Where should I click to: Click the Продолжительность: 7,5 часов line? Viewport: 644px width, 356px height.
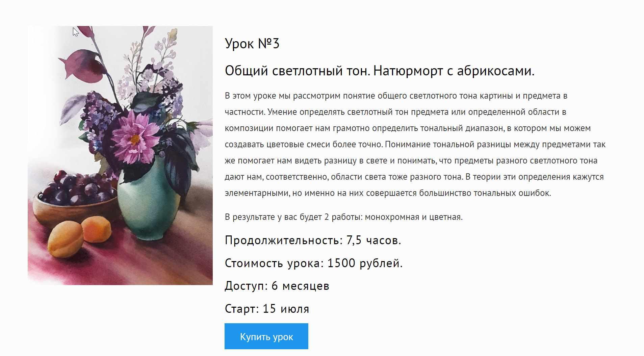(313, 240)
